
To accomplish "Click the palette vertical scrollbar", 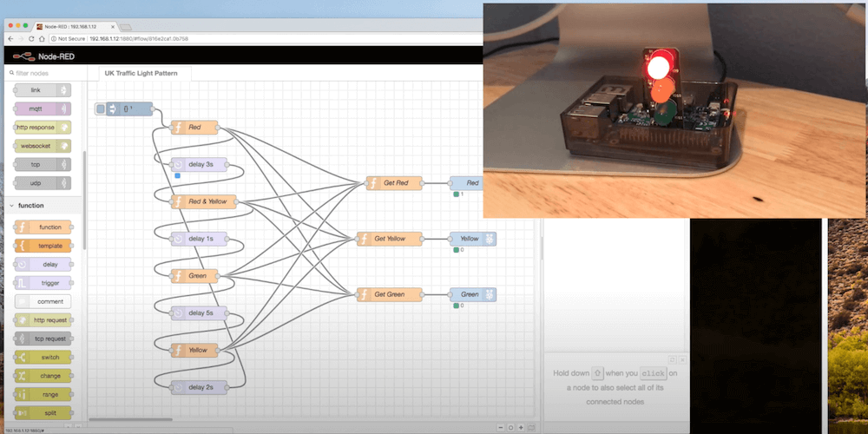I will click(x=84, y=200).
